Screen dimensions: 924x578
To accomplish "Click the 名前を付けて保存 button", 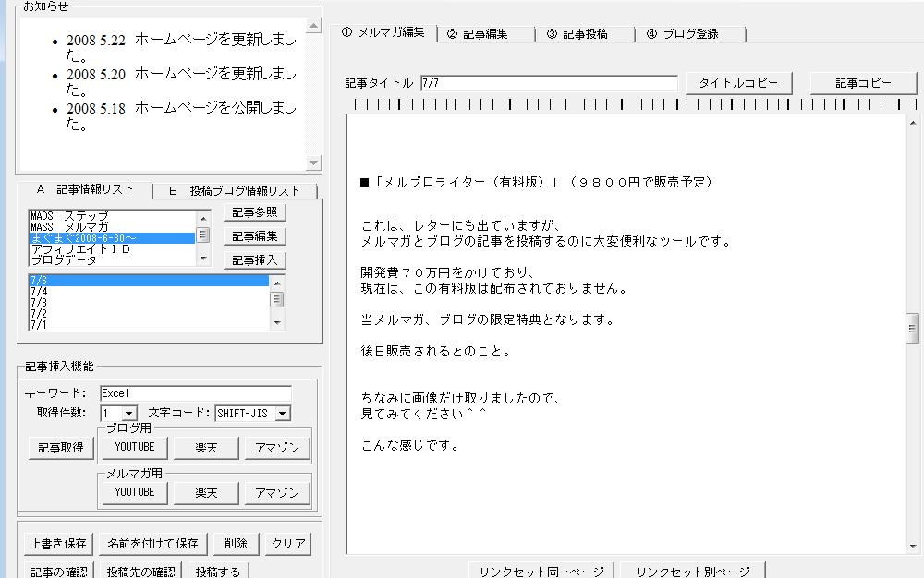I will [x=152, y=544].
